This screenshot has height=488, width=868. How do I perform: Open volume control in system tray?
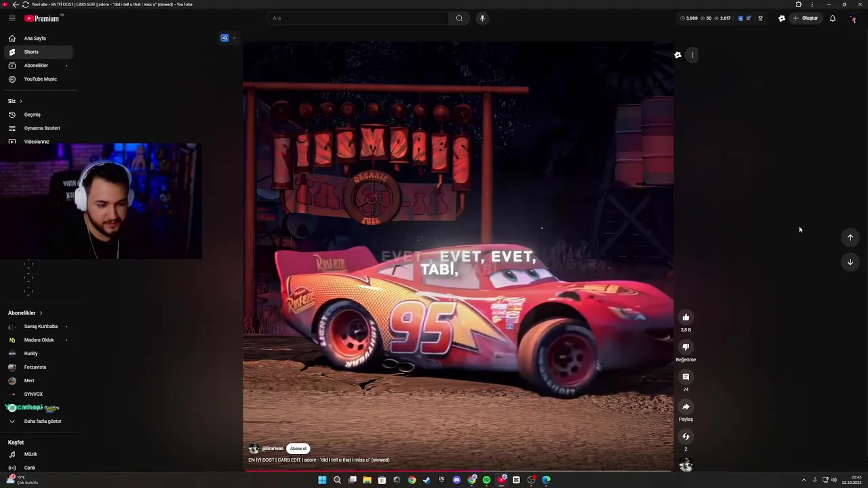coord(833,480)
